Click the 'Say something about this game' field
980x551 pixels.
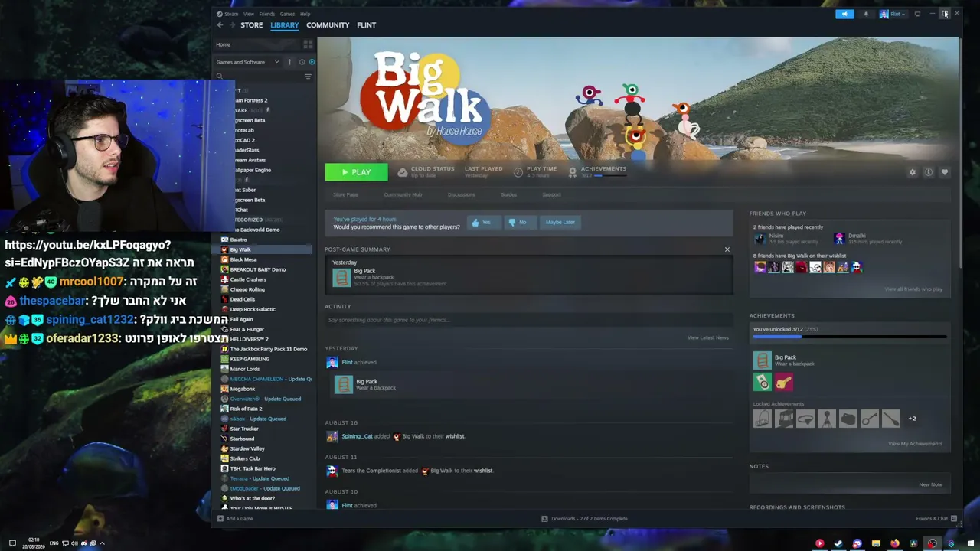pyautogui.click(x=528, y=320)
